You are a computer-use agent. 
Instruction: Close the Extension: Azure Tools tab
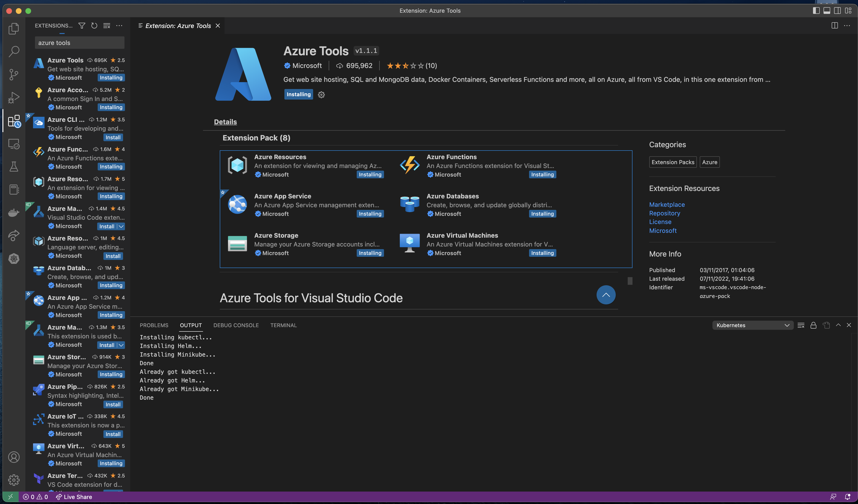point(218,26)
